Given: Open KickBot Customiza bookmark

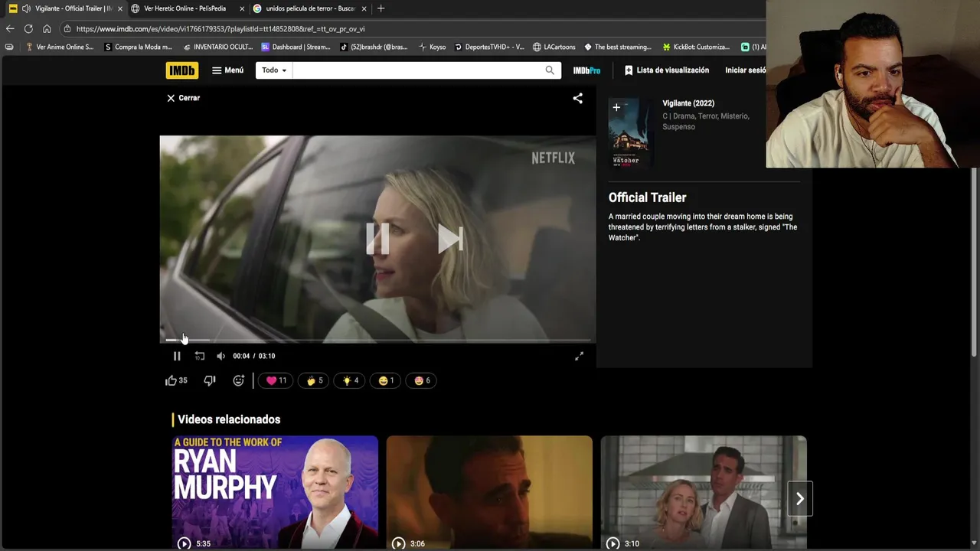Looking at the screenshot, I should 697,47.
